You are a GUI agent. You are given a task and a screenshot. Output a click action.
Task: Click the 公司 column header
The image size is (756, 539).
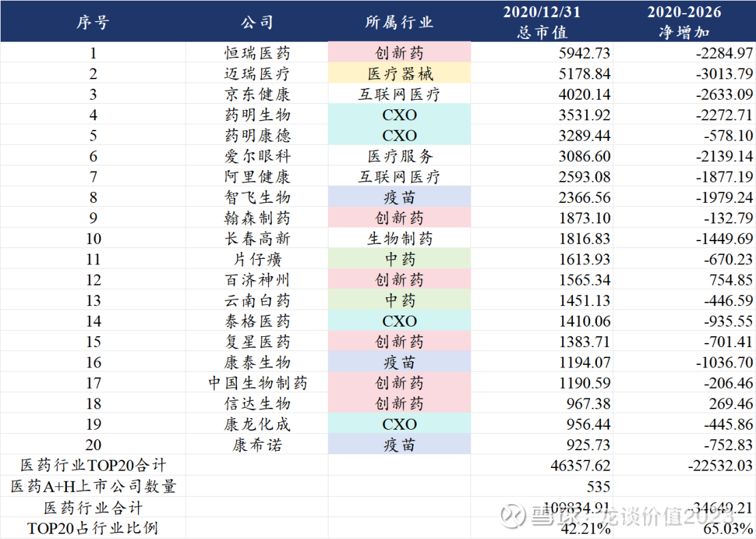click(257, 22)
